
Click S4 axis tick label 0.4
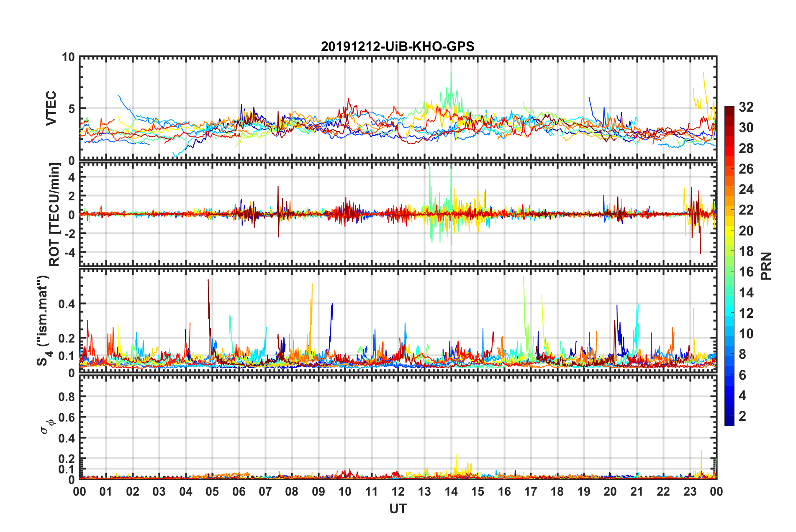pyautogui.click(x=67, y=304)
